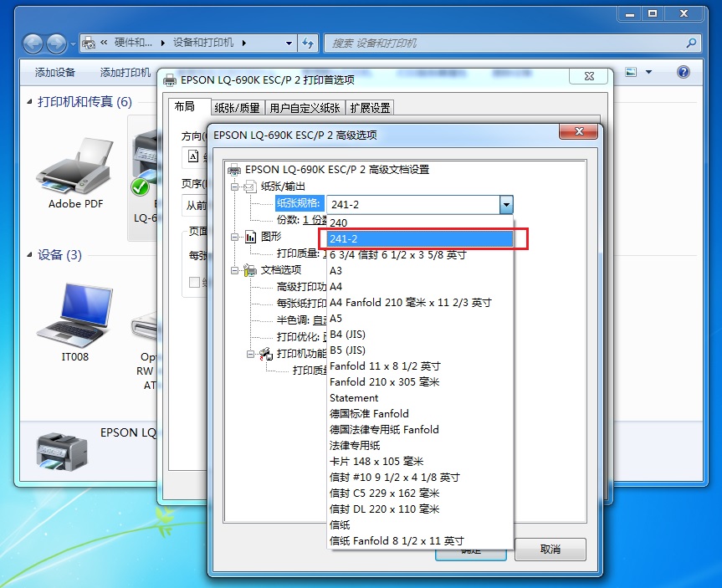Click the 纸张规格 label in tree
The image size is (722, 588).
(x=298, y=203)
